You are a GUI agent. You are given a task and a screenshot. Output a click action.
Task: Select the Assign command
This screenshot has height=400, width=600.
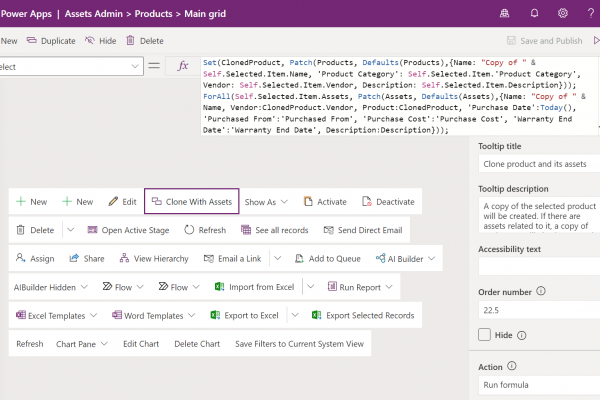[35, 258]
